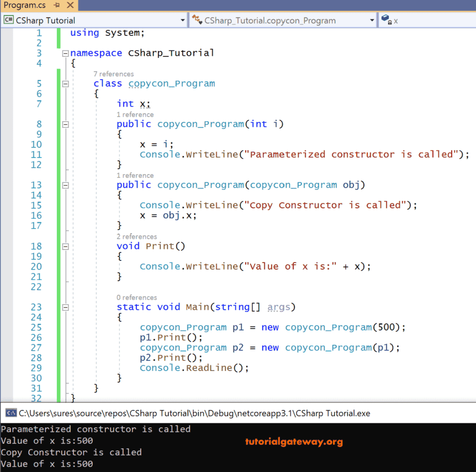Collapse the parameterized constructor on line 8
This screenshot has width=476, height=472.
65,124
